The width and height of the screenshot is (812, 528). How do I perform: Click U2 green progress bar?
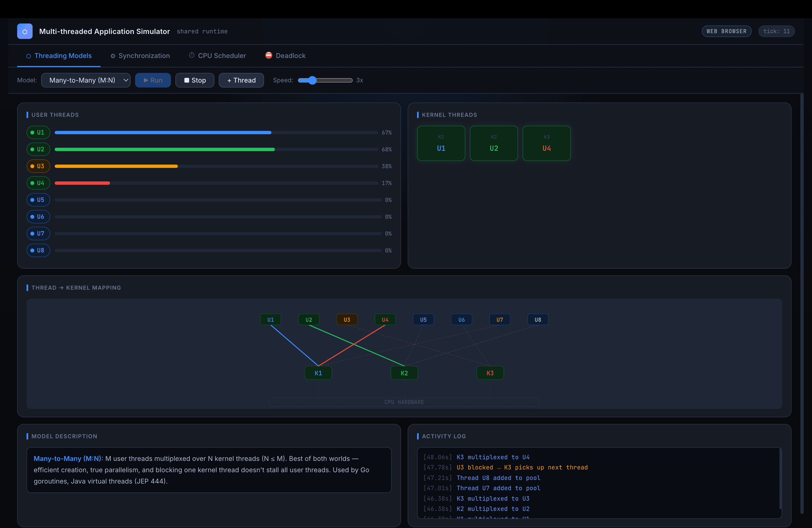pos(165,149)
